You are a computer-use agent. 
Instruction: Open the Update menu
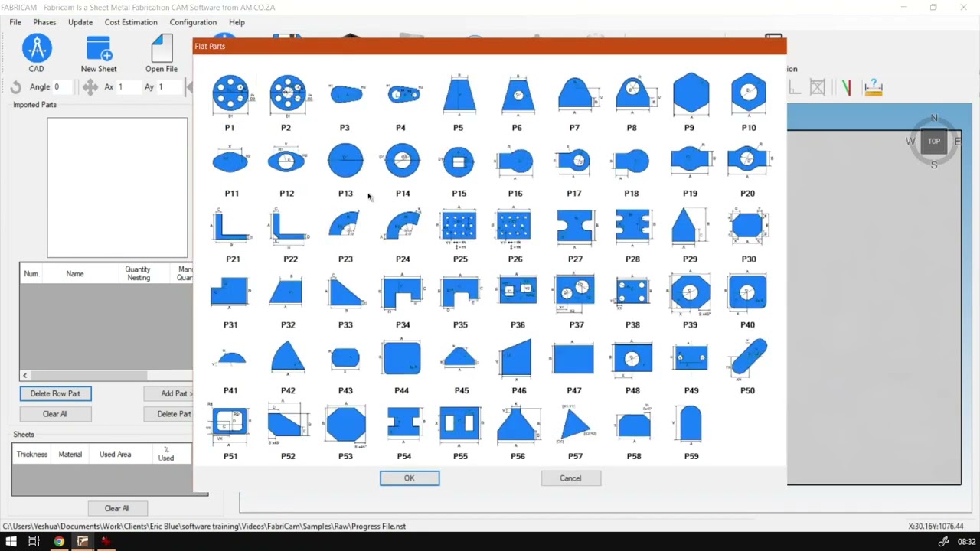tap(80, 22)
